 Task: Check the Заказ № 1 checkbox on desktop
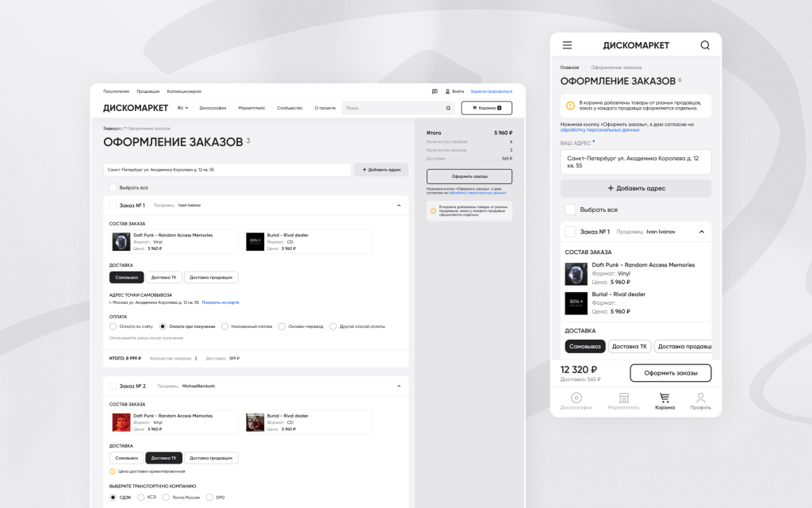[x=113, y=206]
